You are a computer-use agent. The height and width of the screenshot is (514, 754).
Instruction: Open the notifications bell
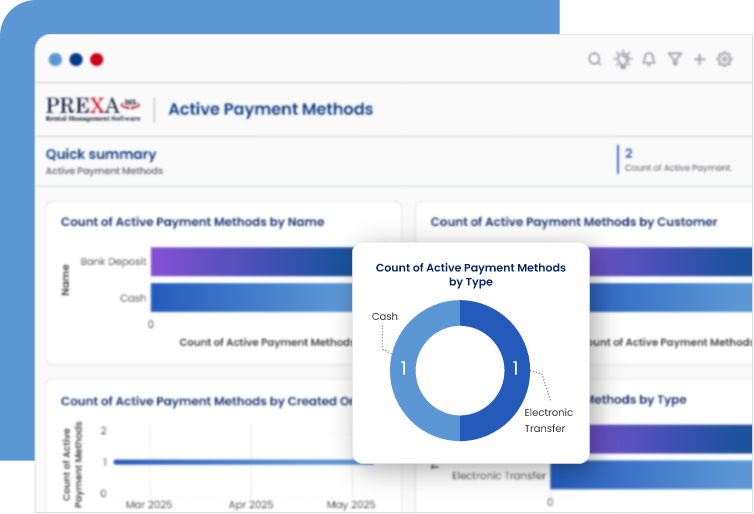pos(649,60)
